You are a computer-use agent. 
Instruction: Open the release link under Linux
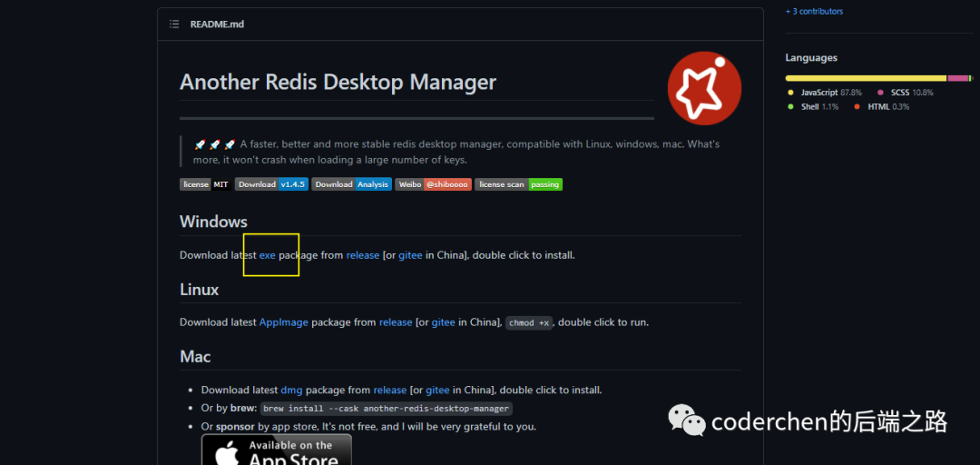click(396, 322)
